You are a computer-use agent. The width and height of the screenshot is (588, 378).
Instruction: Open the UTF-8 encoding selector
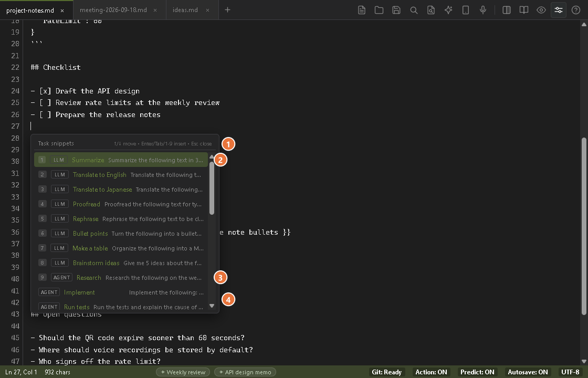pyautogui.click(x=570, y=372)
